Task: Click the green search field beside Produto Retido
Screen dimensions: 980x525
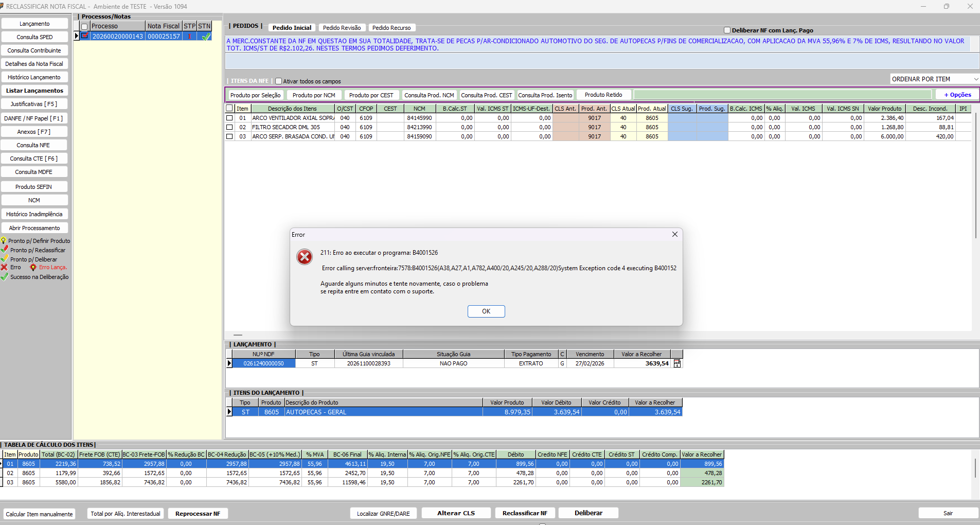Action: point(782,95)
